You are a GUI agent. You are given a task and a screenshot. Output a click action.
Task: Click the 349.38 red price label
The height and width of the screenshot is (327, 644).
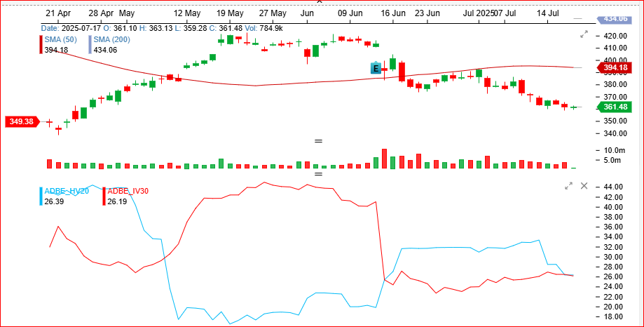(22, 122)
